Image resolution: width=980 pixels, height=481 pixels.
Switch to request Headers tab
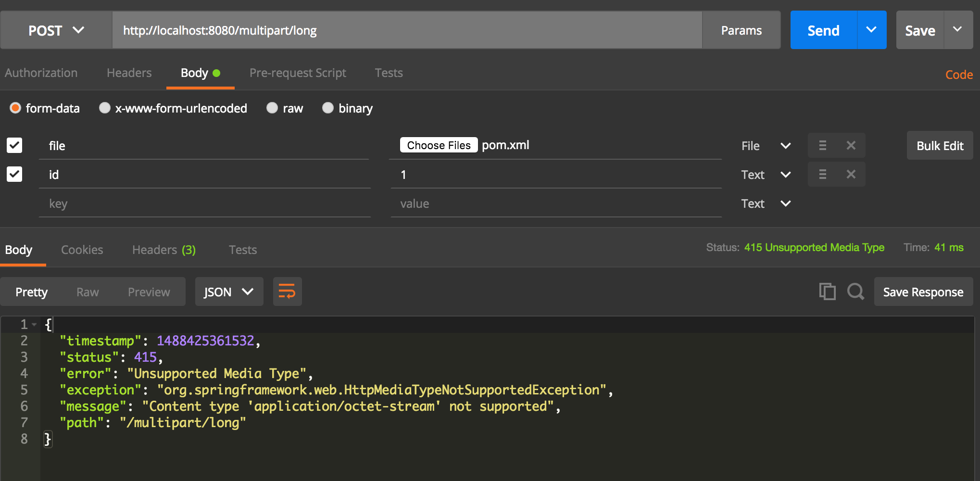click(x=129, y=73)
